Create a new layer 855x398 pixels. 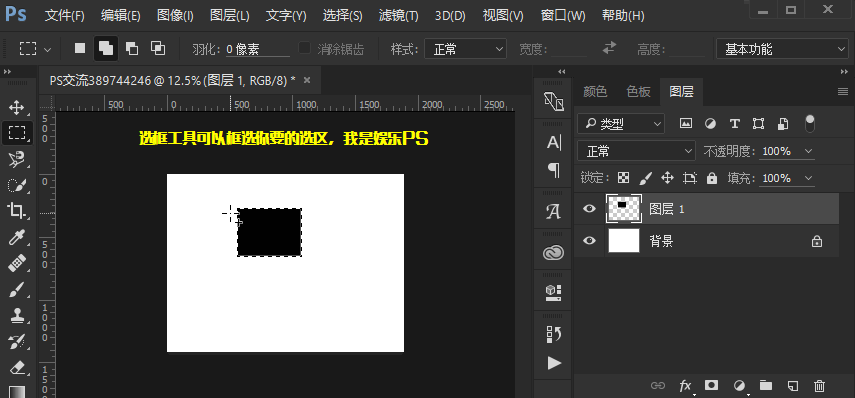click(793, 385)
